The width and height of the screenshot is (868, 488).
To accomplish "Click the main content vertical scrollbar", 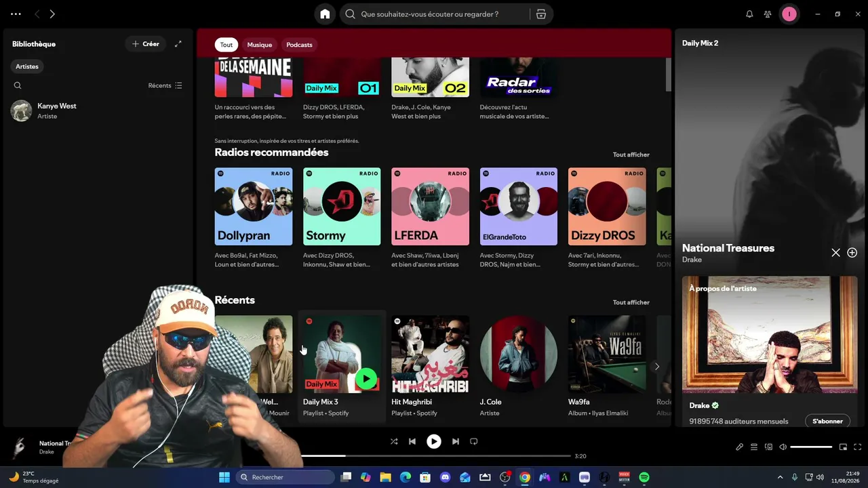I will click(668, 75).
